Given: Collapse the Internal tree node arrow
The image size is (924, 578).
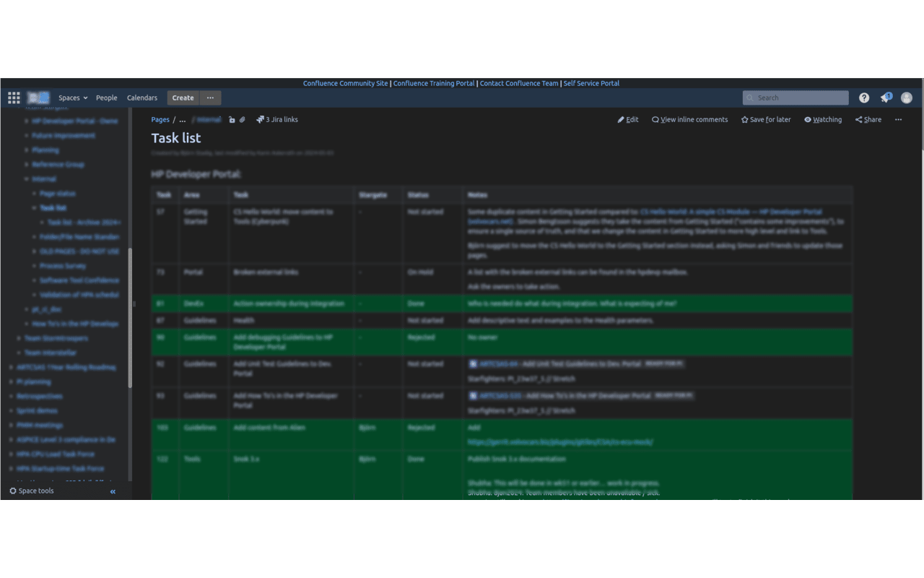Looking at the screenshot, I should click(x=27, y=179).
